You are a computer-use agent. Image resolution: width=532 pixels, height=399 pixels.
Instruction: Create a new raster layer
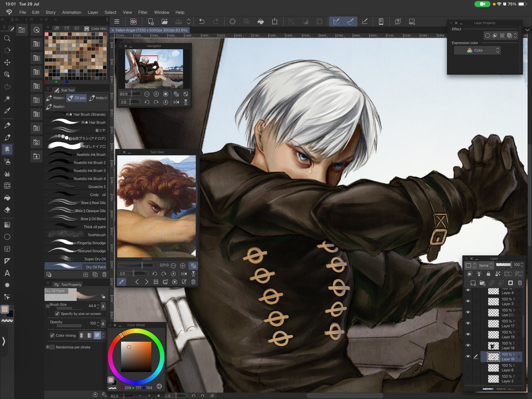tap(473, 283)
